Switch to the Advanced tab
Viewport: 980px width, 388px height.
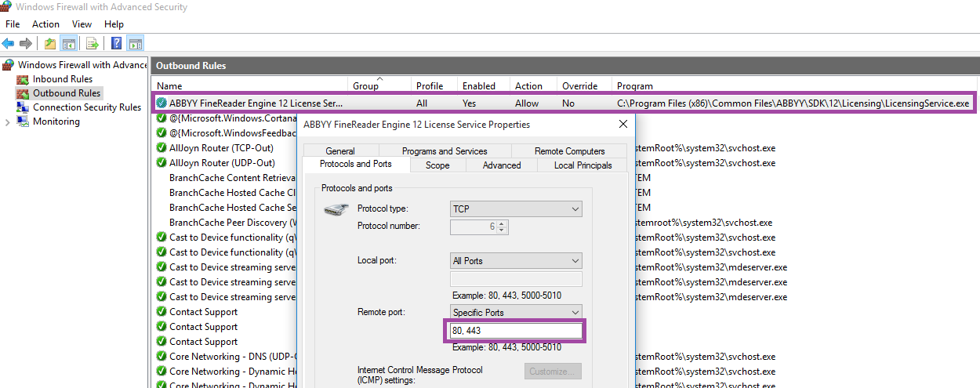pyautogui.click(x=502, y=165)
